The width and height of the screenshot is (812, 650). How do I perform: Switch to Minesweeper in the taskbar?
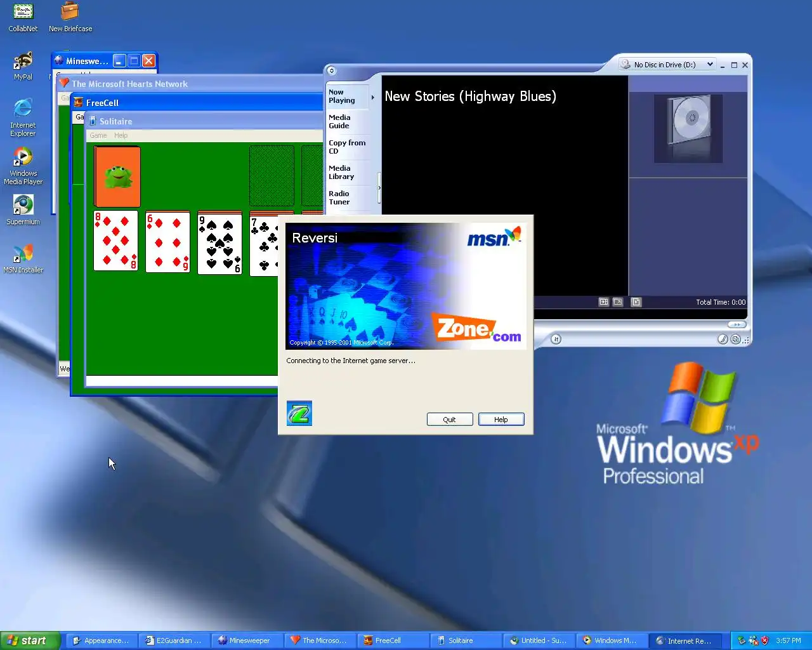246,640
